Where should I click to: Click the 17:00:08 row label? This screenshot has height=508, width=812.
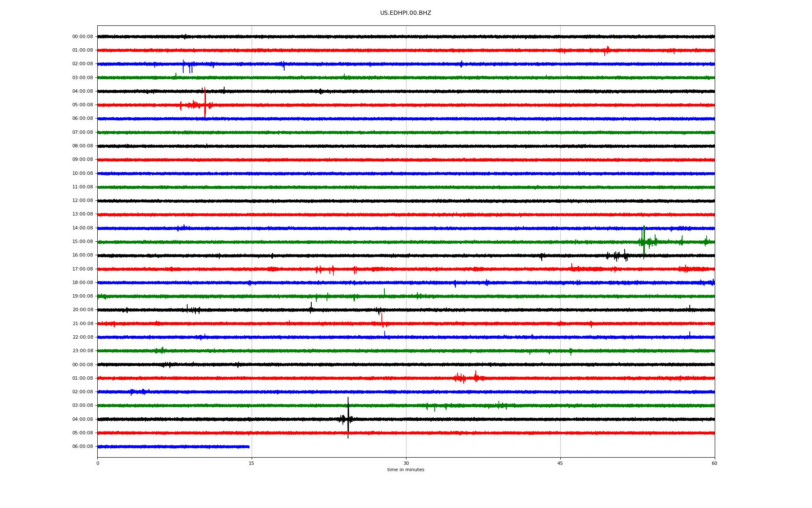click(x=82, y=269)
